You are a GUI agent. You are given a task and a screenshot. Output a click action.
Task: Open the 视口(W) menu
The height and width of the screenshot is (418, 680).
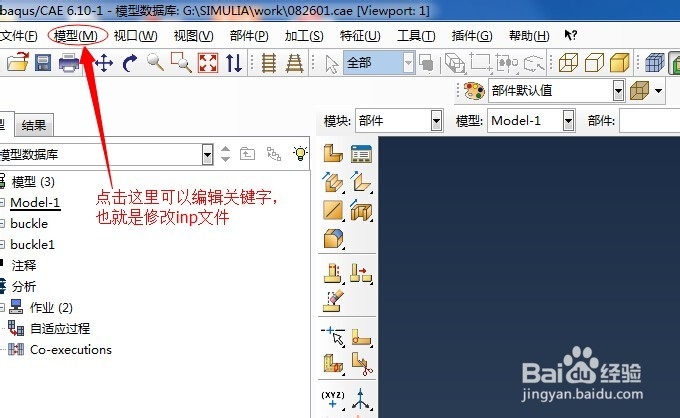click(x=135, y=36)
